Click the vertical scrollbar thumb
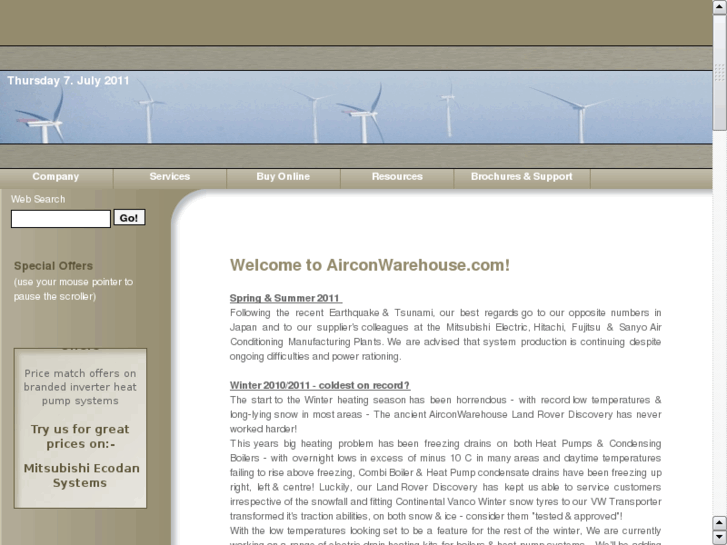Image resolution: width=727 pixels, height=545 pixels. (720, 72)
